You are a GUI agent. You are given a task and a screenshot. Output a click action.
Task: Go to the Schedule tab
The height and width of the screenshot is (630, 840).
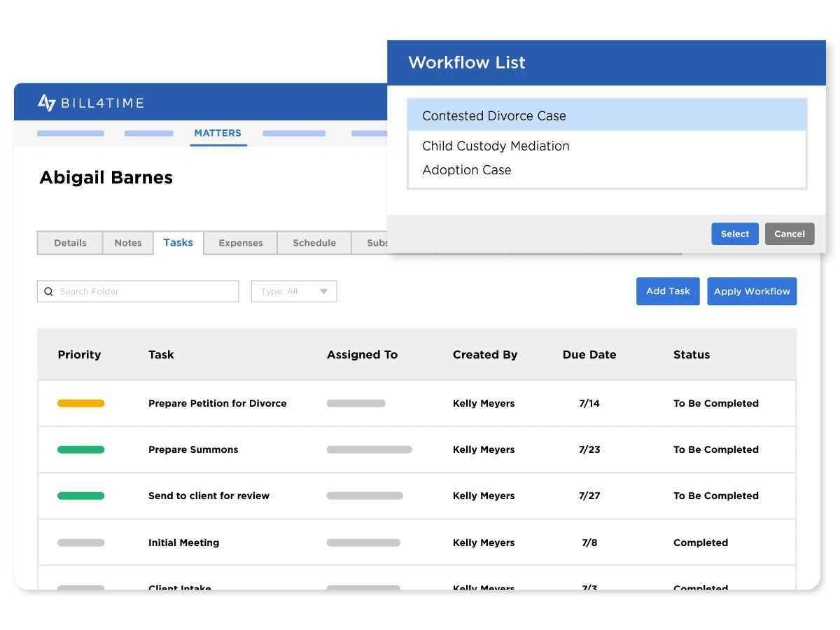click(314, 243)
